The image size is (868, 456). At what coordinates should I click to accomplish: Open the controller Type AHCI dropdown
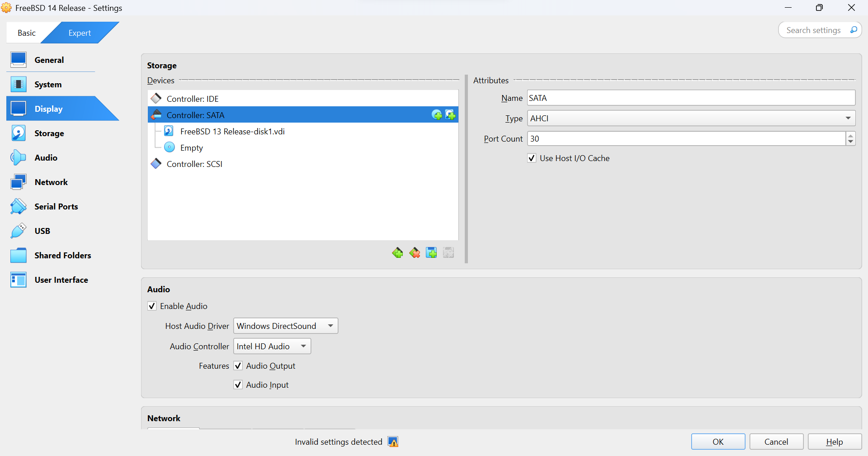691,119
